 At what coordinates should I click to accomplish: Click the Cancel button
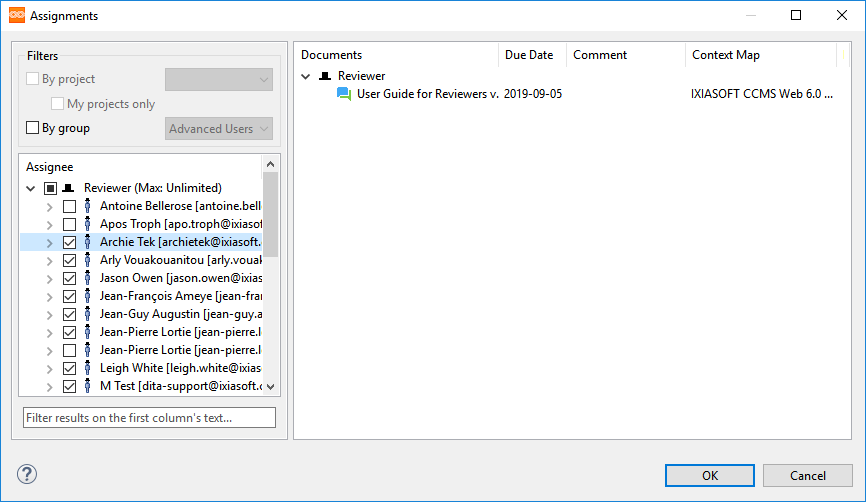coord(807,475)
